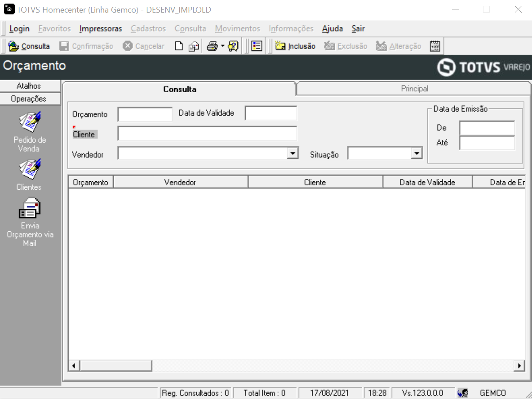Click the Consulta toolbar button
The image size is (532, 399).
29,46
